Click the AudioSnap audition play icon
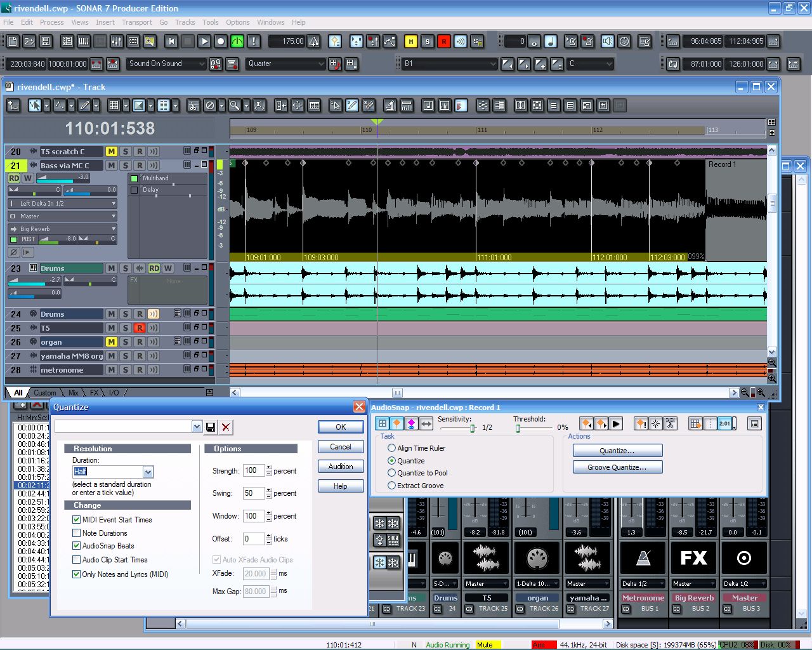This screenshot has width=812, height=650. (x=616, y=423)
